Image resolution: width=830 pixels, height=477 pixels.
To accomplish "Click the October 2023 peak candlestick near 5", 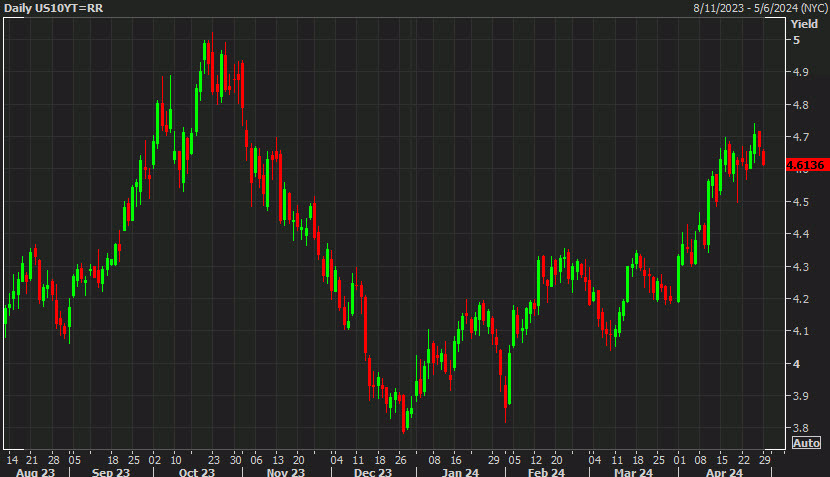I will click(212, 64).
